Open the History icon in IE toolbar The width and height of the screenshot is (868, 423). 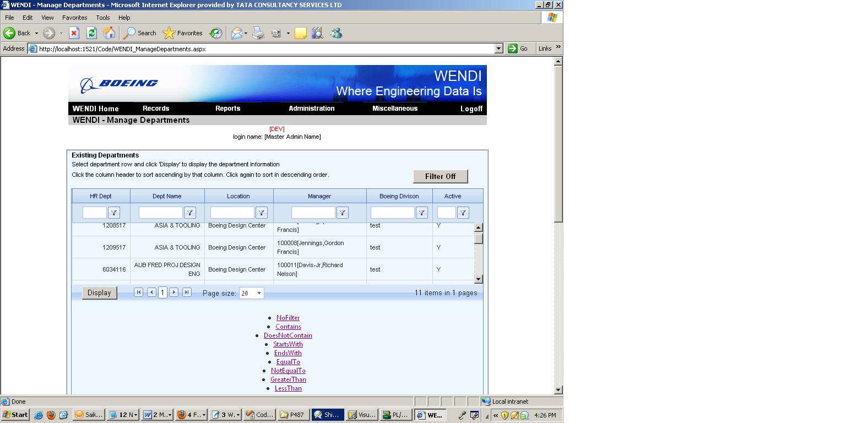click(216, 33)
